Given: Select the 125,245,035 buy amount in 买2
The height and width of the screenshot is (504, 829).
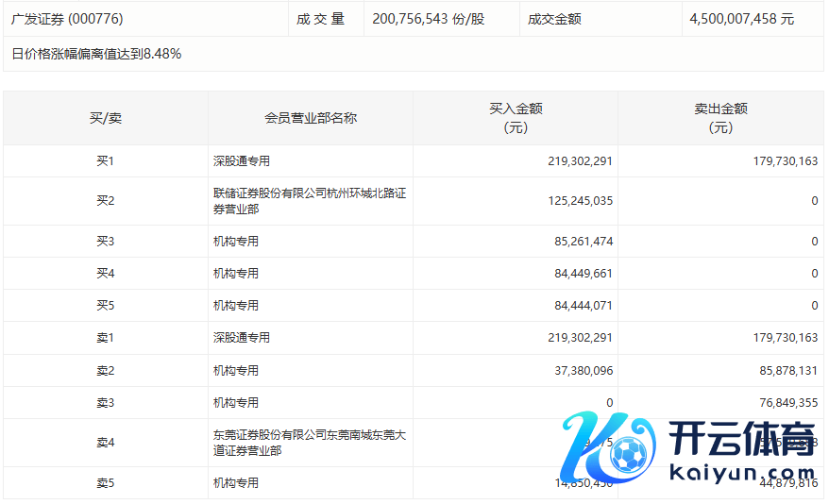Looking at the screenshot, I should pos(580,201).
